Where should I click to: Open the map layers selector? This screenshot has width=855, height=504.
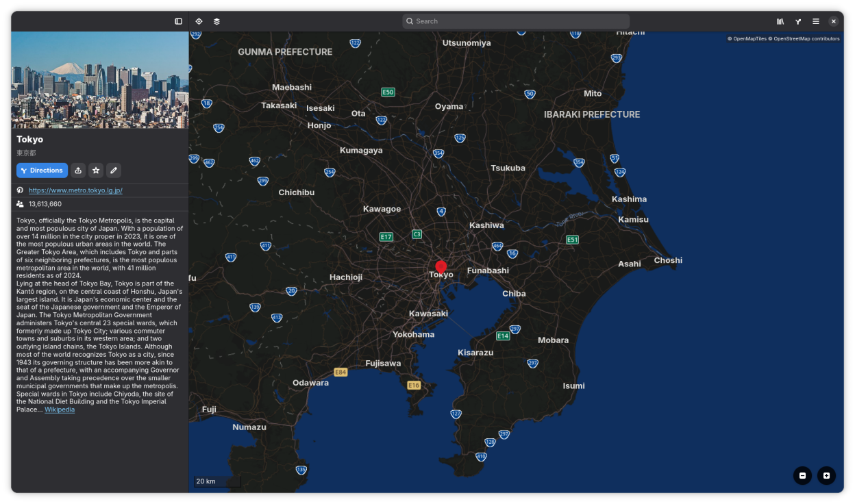[x=216, y=21]
